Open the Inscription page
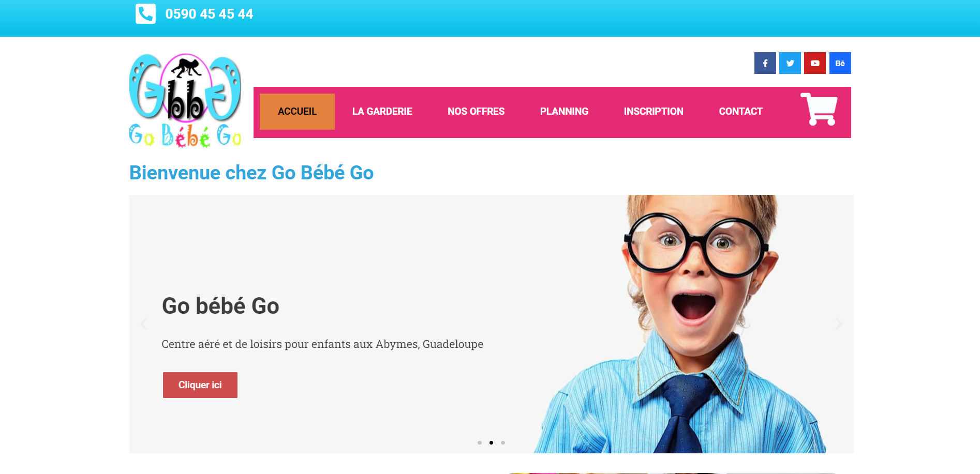 pos(654,112)
